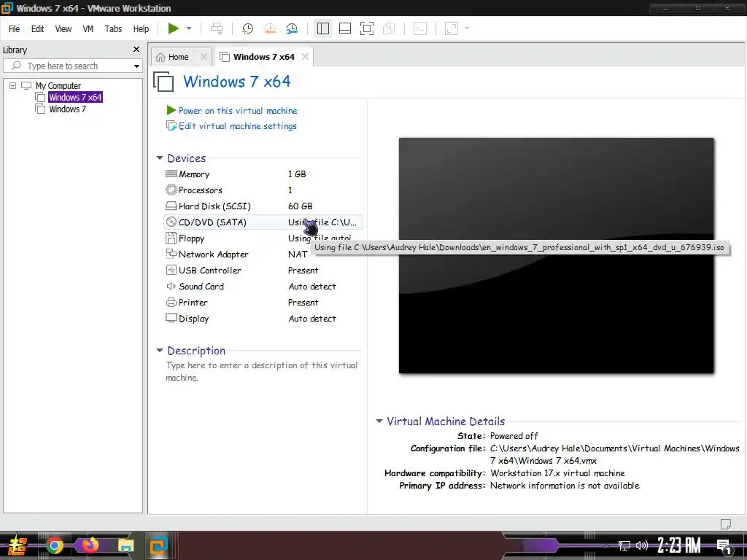The width and height of the screenshot is (747, 560).
Task: Collapse the My Computer tree node
Action: pos(13,86)
